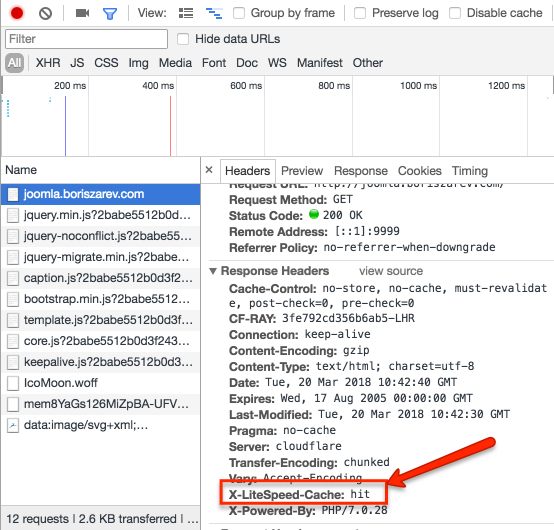Select the All filter type
Viewport: 554px width, 530px height.
(14, 63)
